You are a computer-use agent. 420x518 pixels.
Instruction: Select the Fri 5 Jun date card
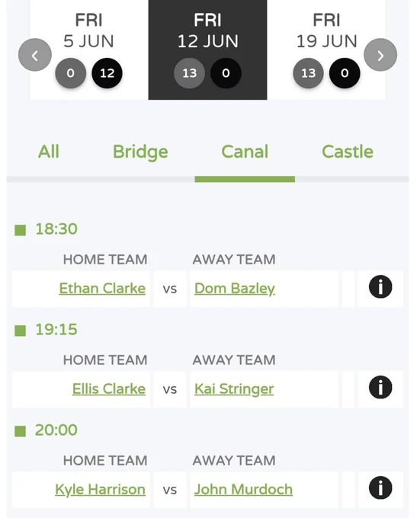click(x=89, y=50)
